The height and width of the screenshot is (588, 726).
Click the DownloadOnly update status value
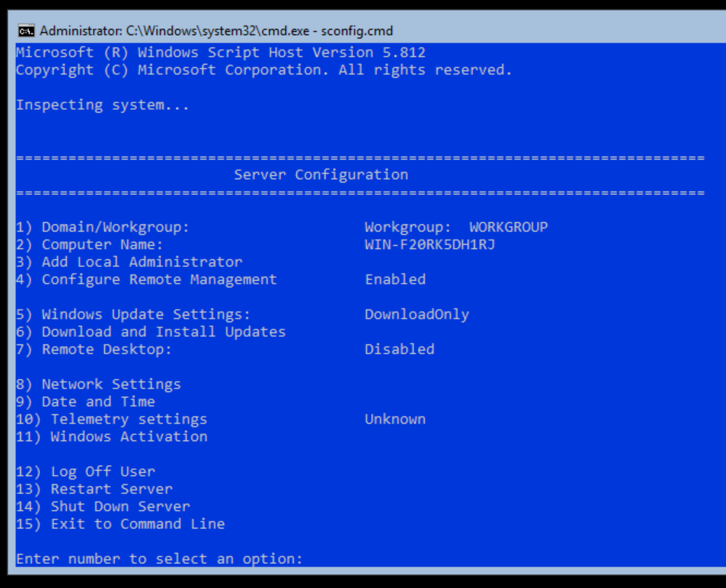417,314
